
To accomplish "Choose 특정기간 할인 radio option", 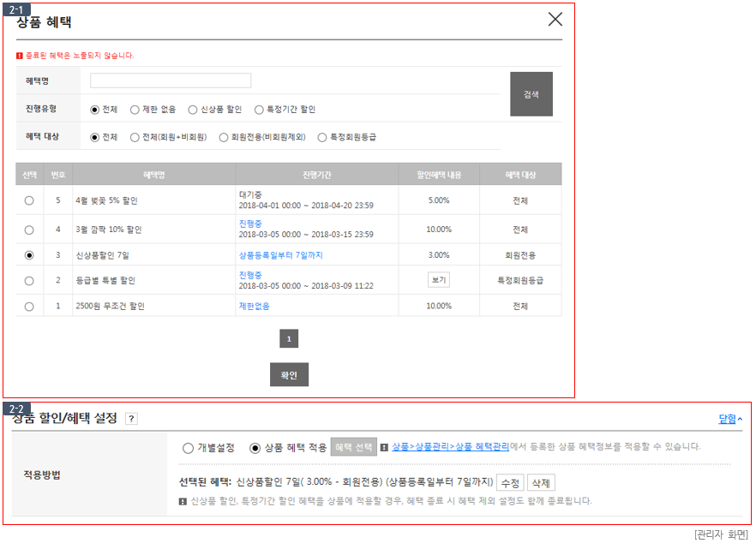I will point(259,110).
